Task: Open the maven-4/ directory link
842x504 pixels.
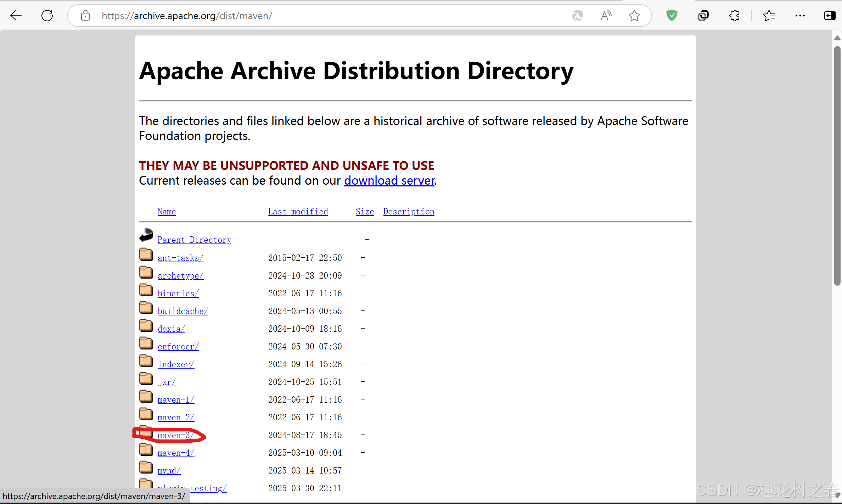Action: point(176,453)
